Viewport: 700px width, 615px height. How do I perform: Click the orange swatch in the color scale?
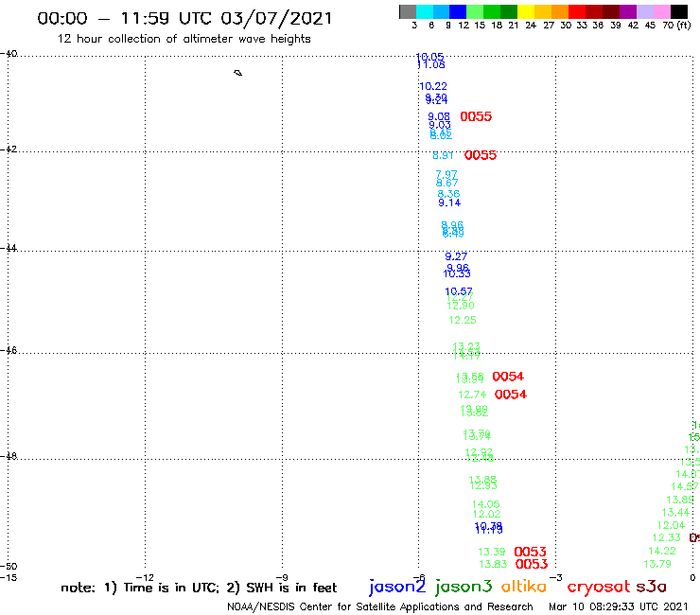pyautogui.click(x=560, y=11)
